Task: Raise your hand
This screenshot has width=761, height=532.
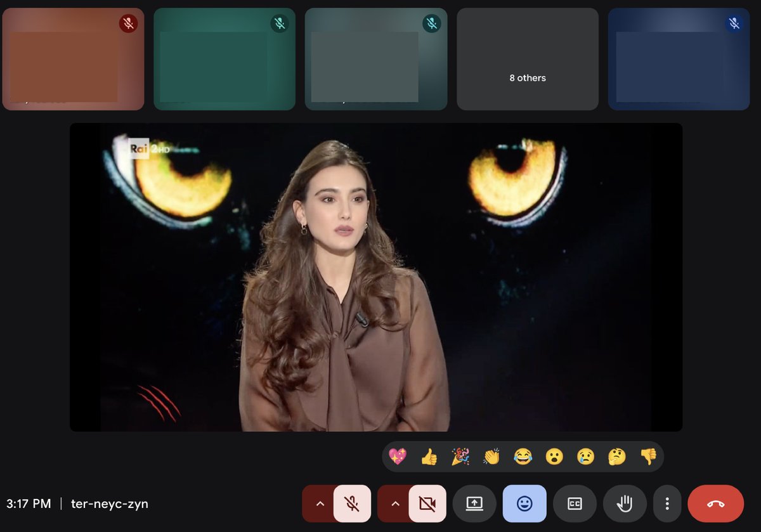Action: click(625, 503)
